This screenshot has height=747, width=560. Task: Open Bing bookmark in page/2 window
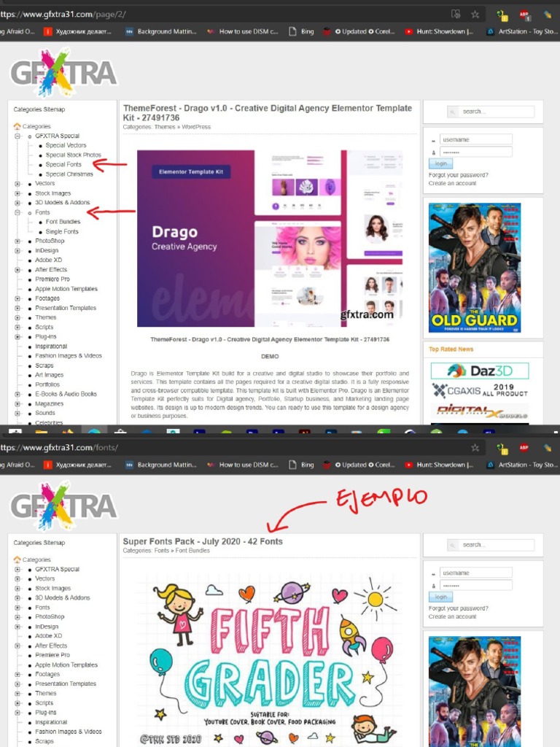(x=301, y=31)
